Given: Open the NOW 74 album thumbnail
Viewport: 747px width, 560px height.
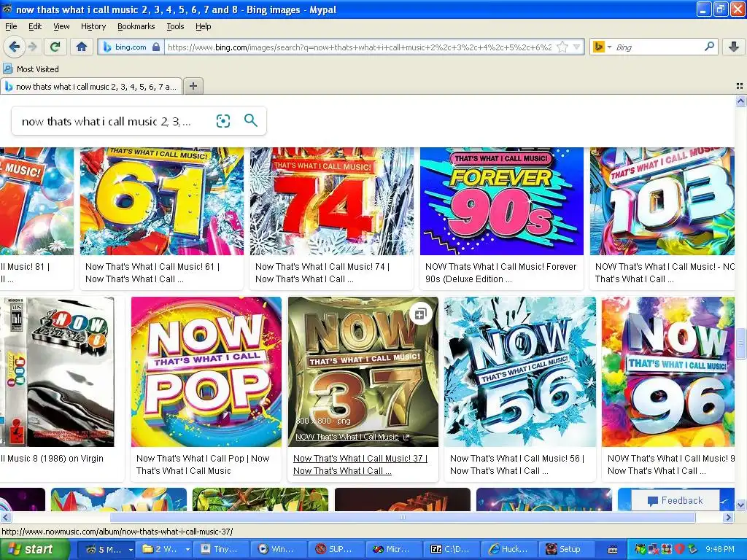Looking at the screenshot, I should coord(332,201).
